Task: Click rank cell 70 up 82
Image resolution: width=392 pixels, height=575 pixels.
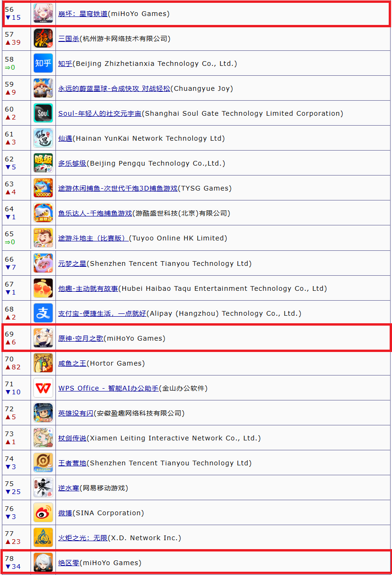Action: (16, 363)
